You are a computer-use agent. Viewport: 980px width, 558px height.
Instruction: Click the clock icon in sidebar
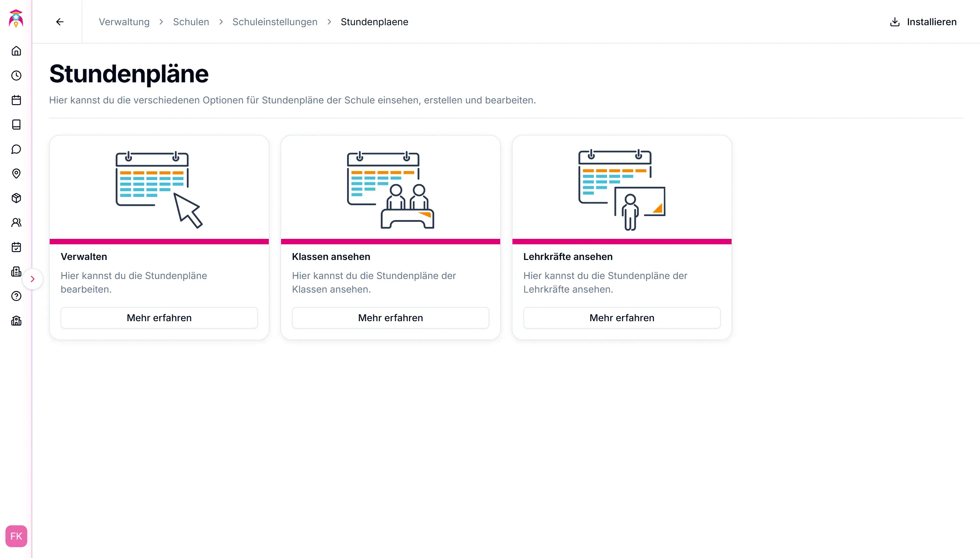pyautogui.click(x=16, y=76)
